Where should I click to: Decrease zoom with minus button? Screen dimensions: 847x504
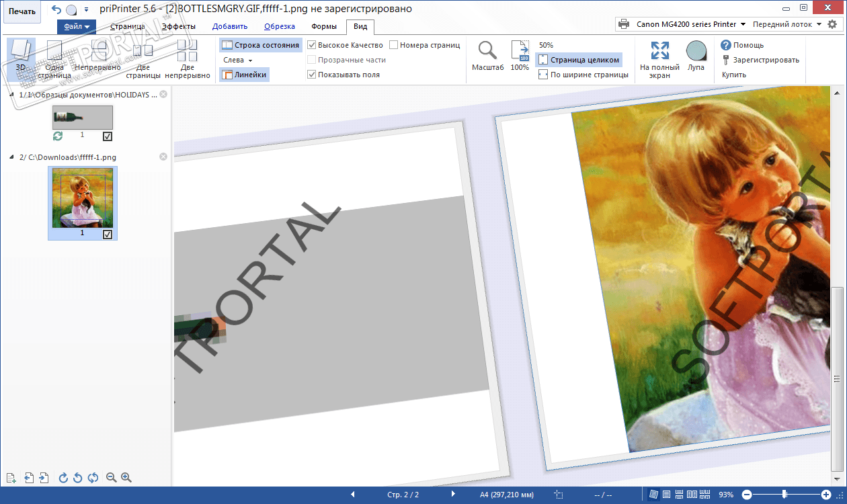pyautogui.click(x=746, y=495)
